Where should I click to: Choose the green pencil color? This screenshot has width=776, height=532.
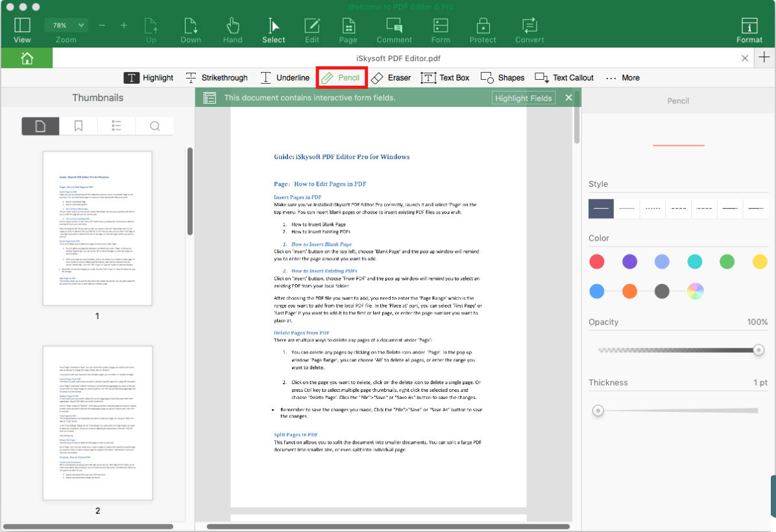tap(727, 261)
